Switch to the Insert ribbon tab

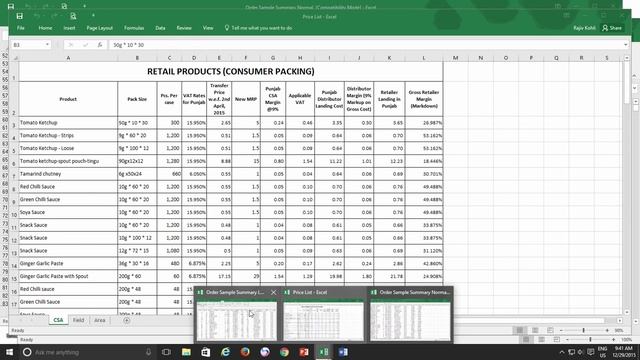(69, 28)
